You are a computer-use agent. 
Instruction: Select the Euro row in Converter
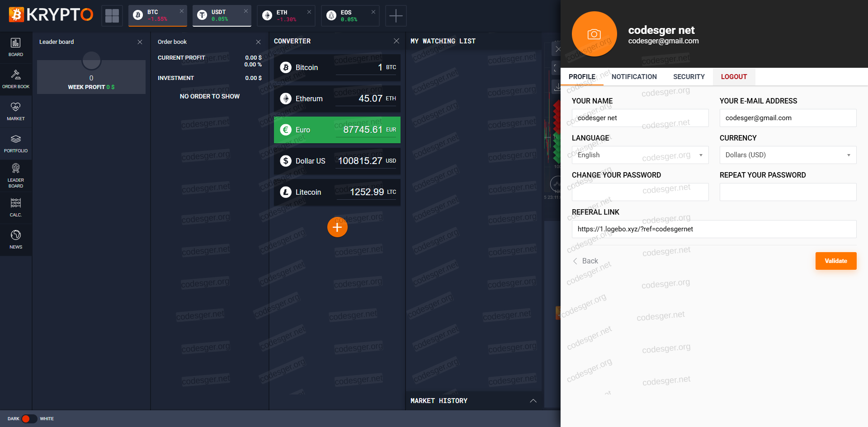(337, 130)
